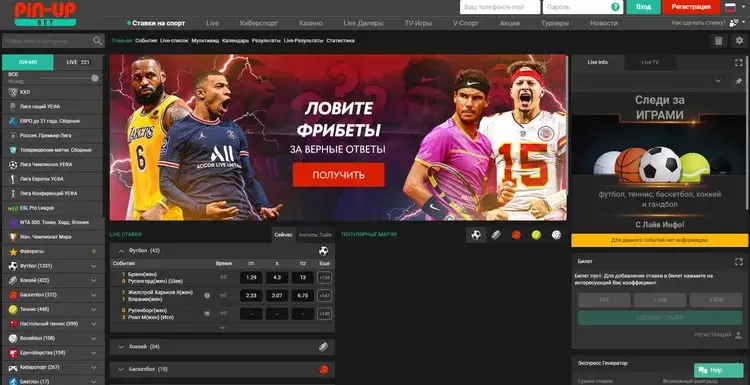Expand Live Info panel to fullscreen
The height and width of the screenshot is (385, 750).
tap(739, 63)
